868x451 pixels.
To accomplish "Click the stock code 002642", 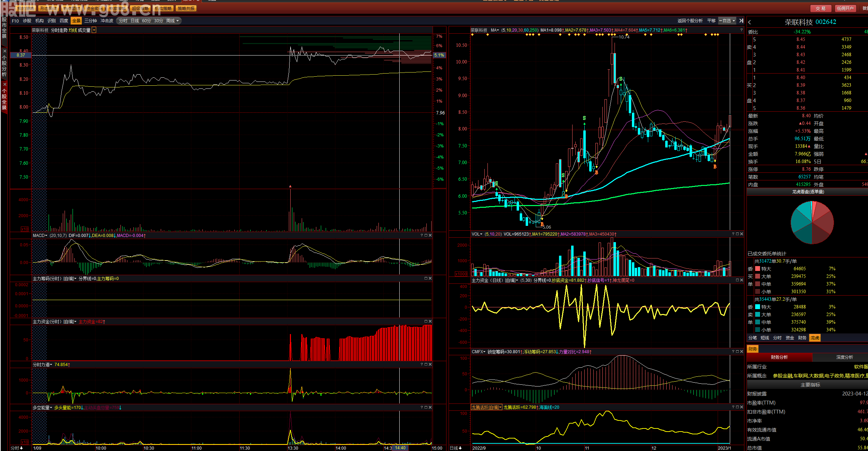I will tap(826, 22).
